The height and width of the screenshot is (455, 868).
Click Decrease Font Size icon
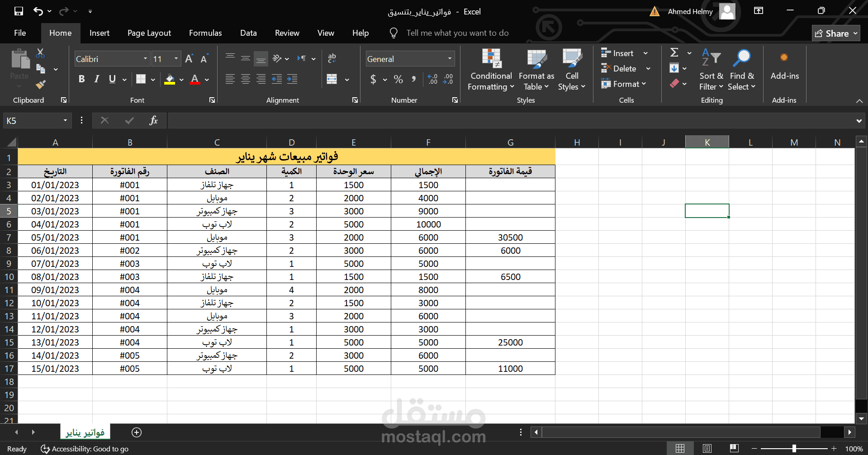point(204,59)
